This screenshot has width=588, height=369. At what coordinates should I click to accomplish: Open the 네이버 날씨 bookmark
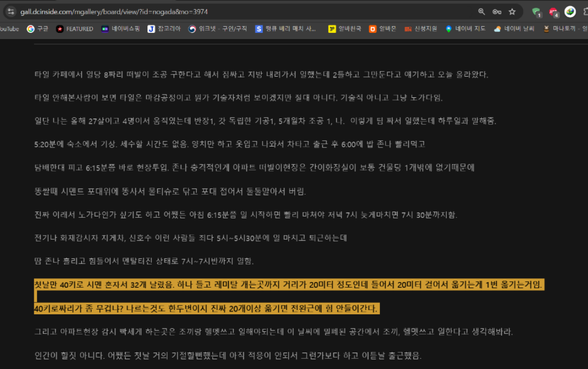tap(513, 29)
